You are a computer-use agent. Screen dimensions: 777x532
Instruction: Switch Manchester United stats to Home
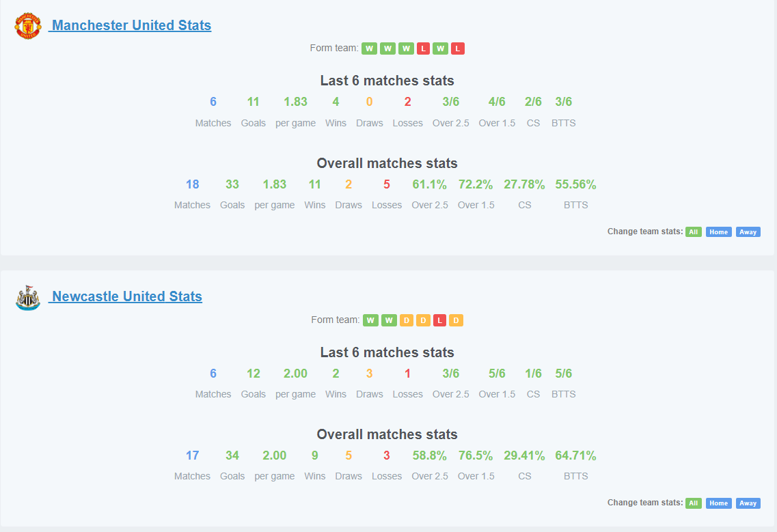(718, 232)
